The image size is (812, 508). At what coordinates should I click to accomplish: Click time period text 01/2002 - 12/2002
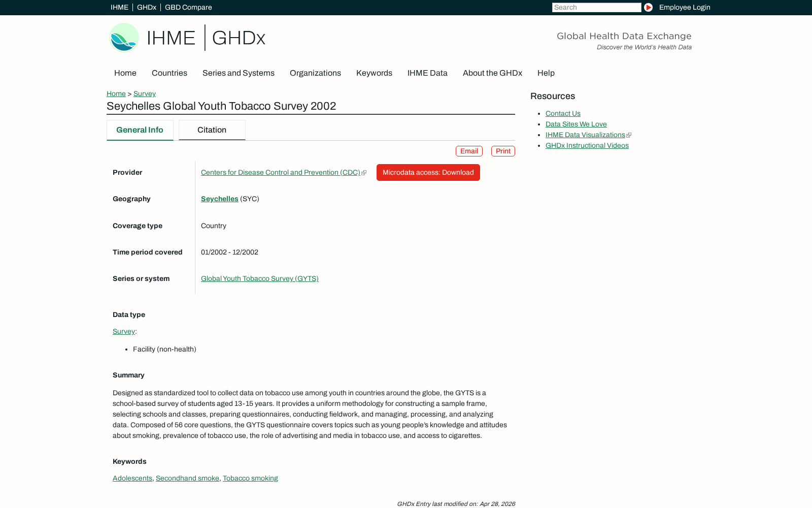[229, 252]
